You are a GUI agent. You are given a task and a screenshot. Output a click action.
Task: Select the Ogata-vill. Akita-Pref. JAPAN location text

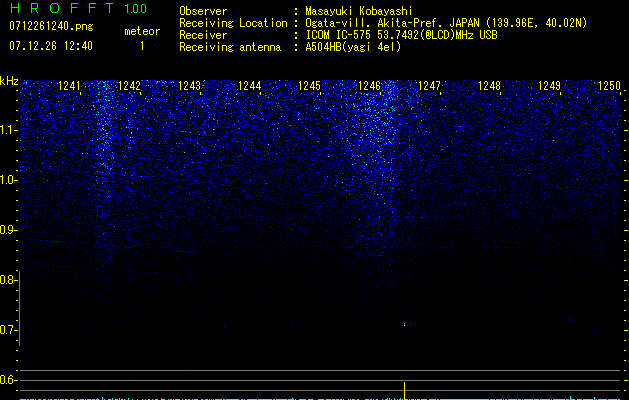pyautogui.click(x=446, y=23)
